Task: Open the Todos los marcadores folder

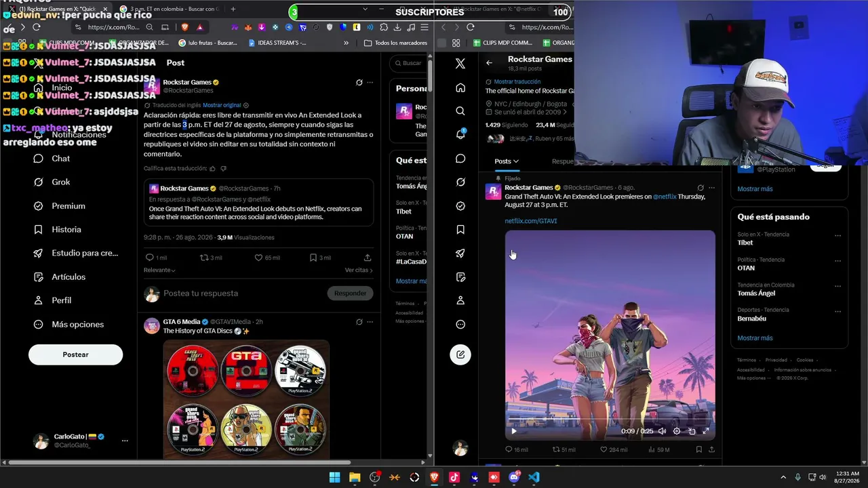Action: (395, 43)
